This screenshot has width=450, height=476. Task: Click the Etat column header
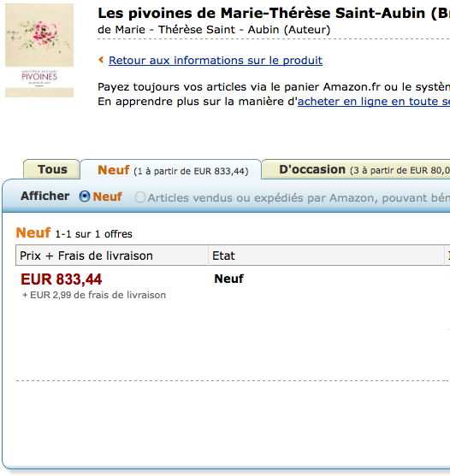coord(326,256)
